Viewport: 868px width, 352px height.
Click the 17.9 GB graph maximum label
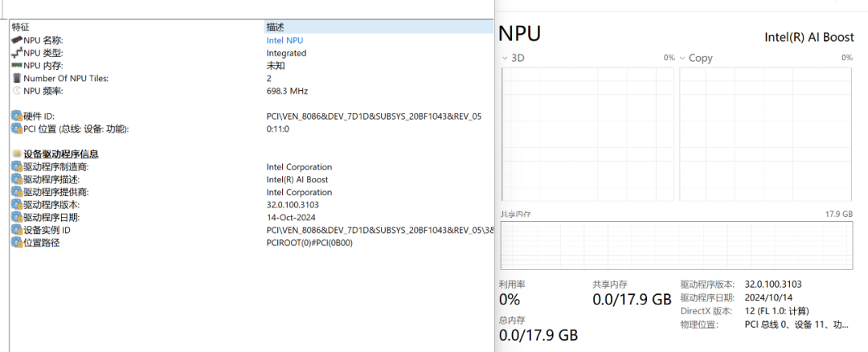click(x=839, y=214)
